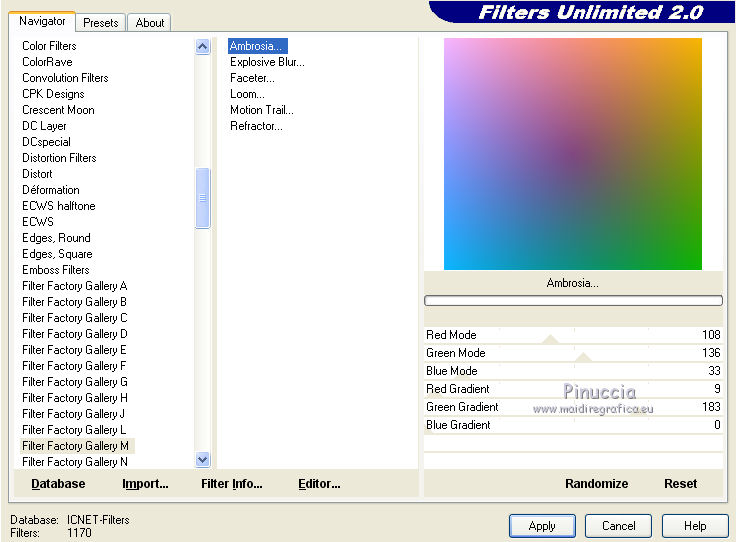The width and height of the screenshot is (736, 542).
Task: Select DCspecial category
Action: click(x=46, y=142)
